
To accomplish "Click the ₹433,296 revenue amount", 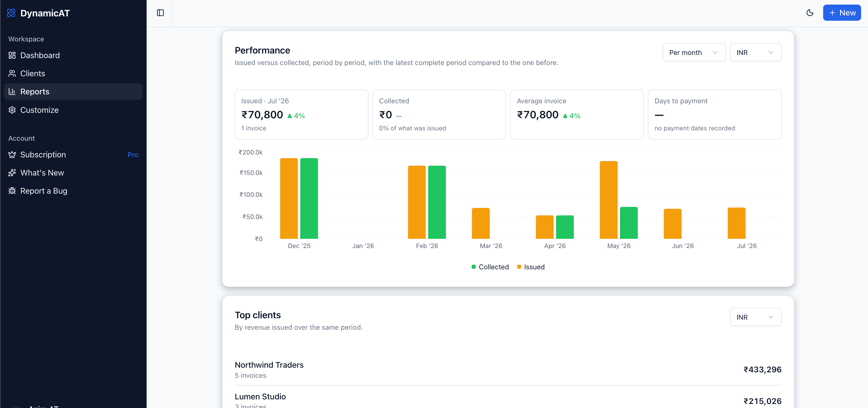I will [762, 369].
